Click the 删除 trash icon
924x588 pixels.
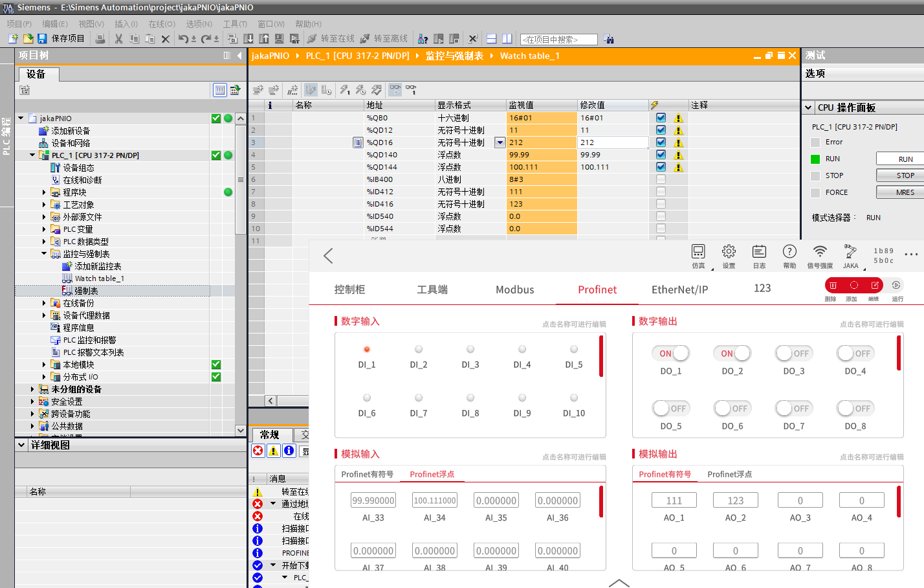[x=833, y=286]
